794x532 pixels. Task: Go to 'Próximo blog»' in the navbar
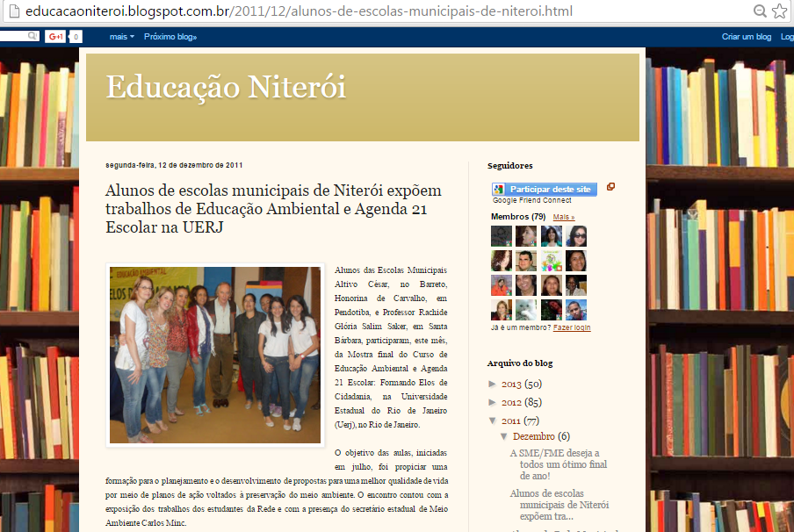(x=170, y=37)
